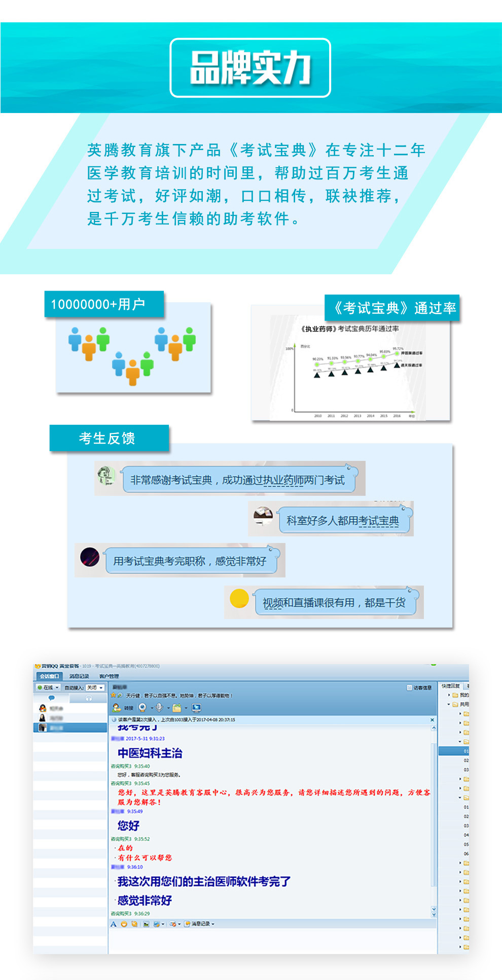Open the 消息记录 tab
The height and width of the screenshot is (980, 502).
click(x=79, y=676)
